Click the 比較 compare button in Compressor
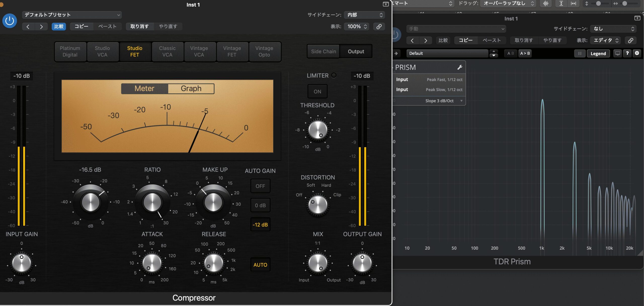644x306 pixels. point(59,26)
